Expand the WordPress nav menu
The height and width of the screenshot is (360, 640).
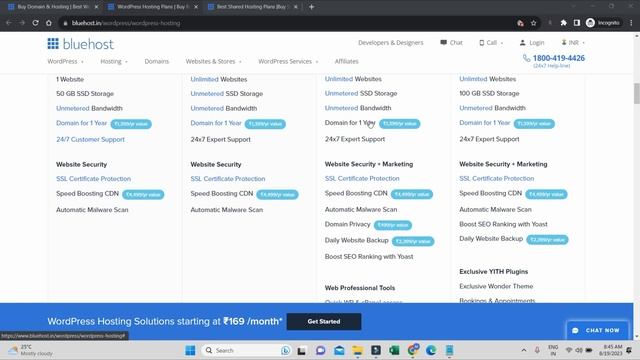[66, 61]
